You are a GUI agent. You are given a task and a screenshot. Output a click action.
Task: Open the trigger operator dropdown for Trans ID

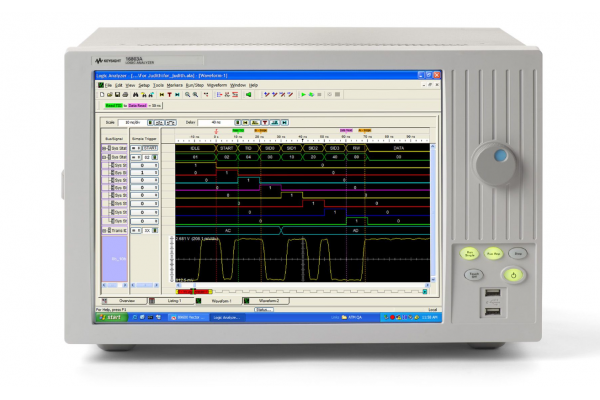coord(136,230)
